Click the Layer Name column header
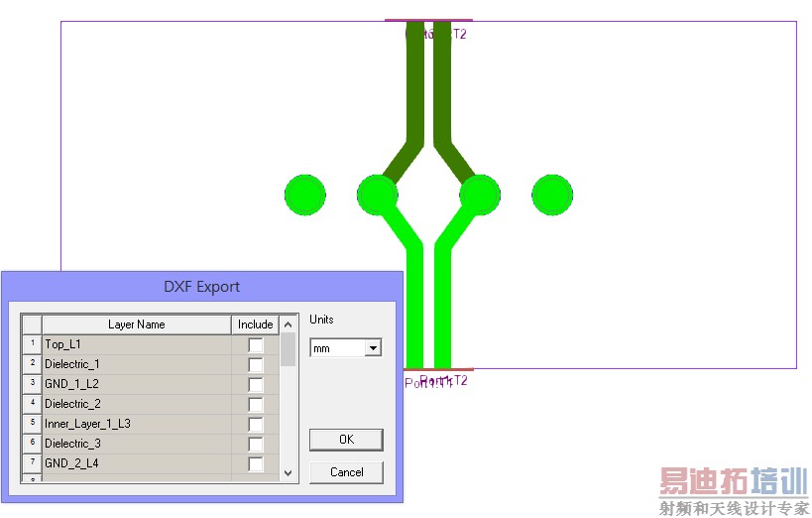Image resolution: width=812 pixels, height=518 pixels. coord(137,324)
